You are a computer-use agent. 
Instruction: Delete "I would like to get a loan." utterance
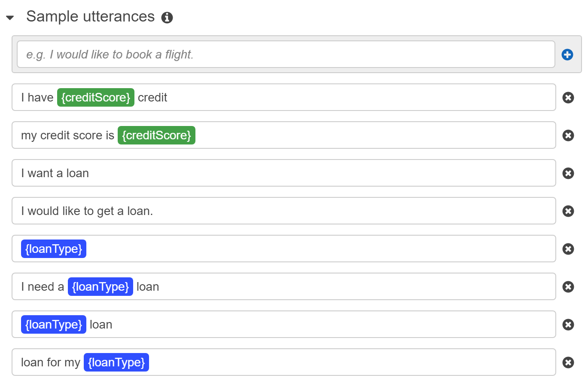[x=568, y=211]
